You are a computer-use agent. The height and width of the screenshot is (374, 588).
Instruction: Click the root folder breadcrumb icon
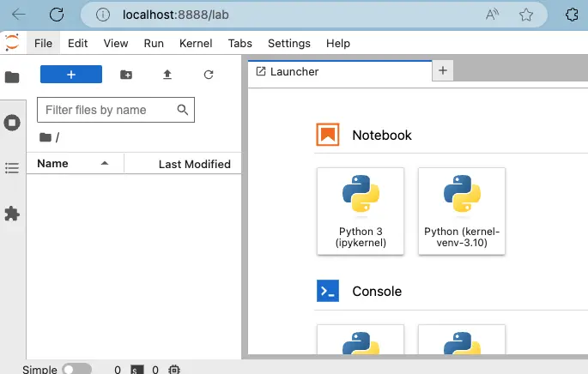tap(45, 137)
